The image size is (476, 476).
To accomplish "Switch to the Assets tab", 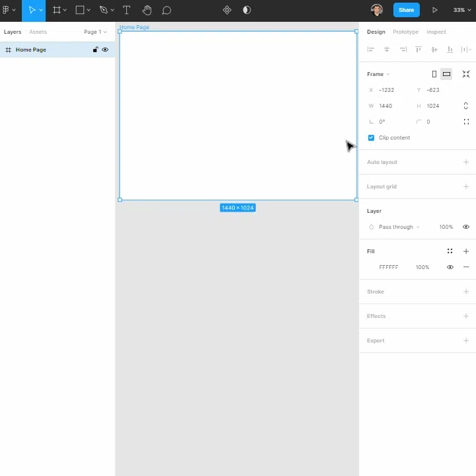I will click(38, 32).
